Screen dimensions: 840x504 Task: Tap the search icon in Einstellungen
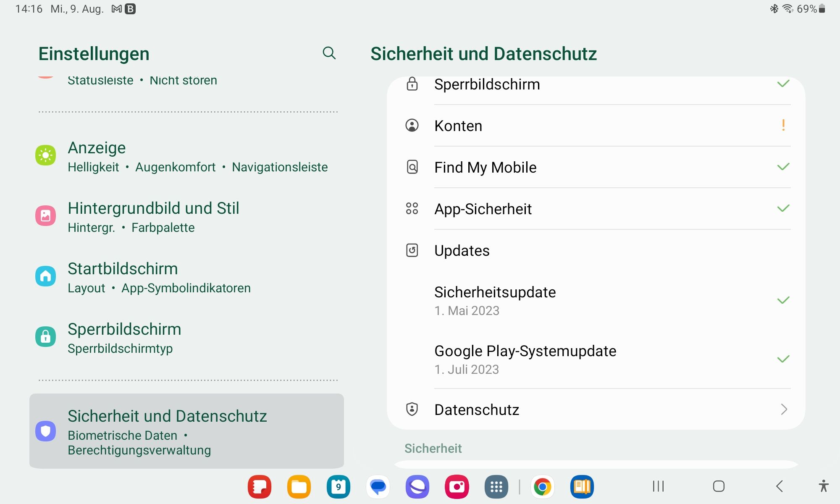click(329, 53)
